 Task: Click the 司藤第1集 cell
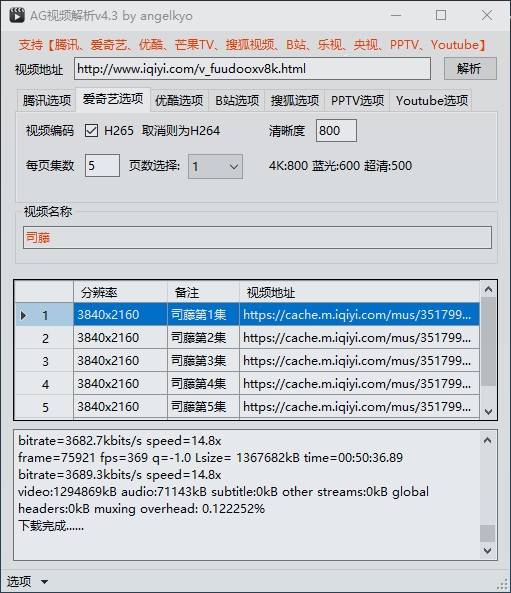(203, 315)
